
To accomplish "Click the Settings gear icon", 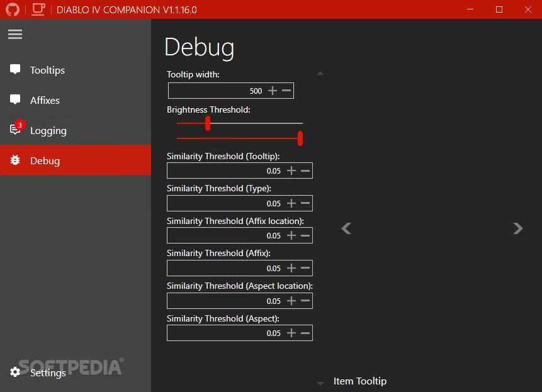I will click(x=15, y=372).
